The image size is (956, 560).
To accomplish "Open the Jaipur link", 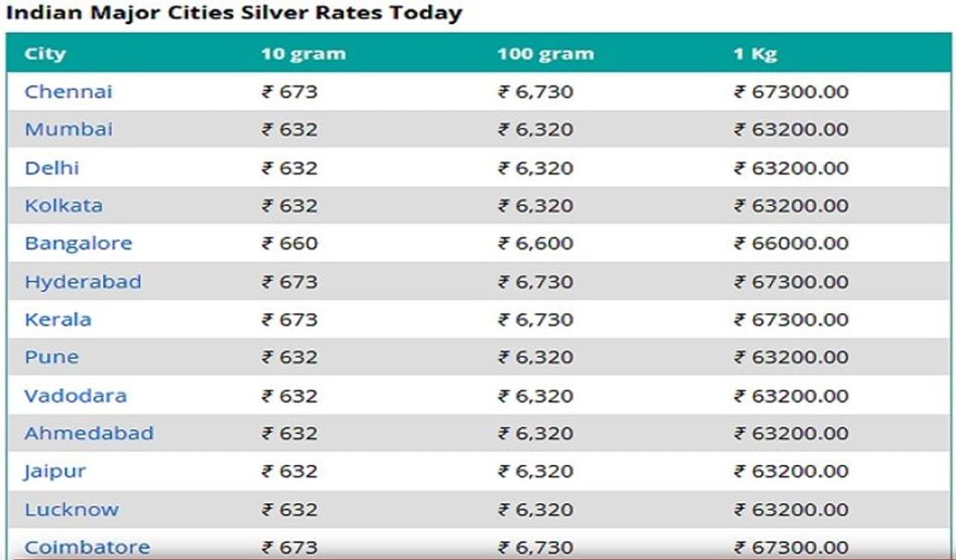I will coord(55,472).
